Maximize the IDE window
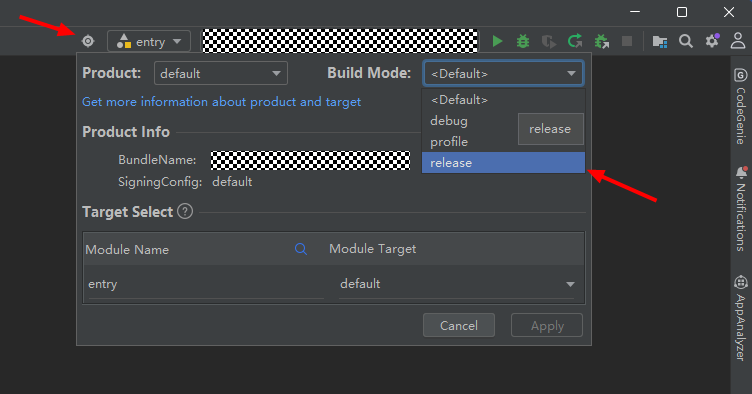Viewport: 752px width, 394px height. pyautogui.click(x=682, y=12)
